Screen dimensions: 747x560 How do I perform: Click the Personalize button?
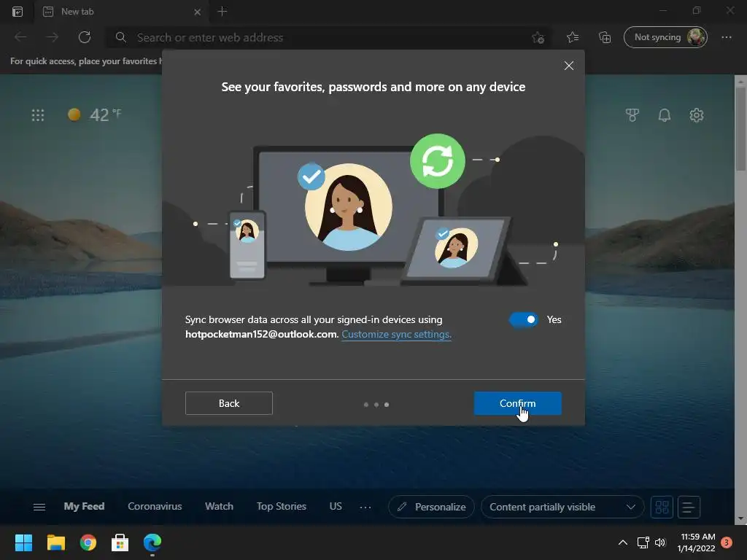tap(431, 507)
